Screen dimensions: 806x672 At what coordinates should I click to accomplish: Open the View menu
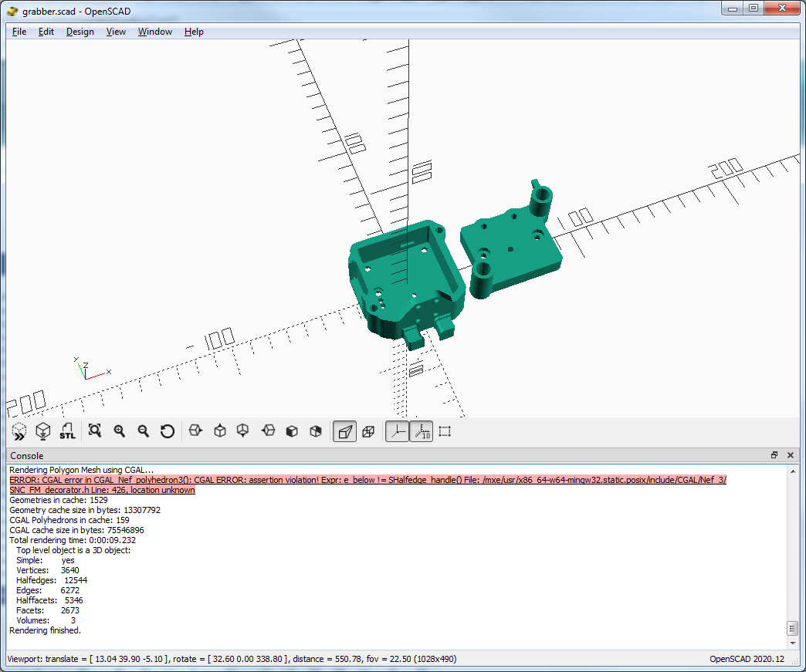[x=116, y=32]
